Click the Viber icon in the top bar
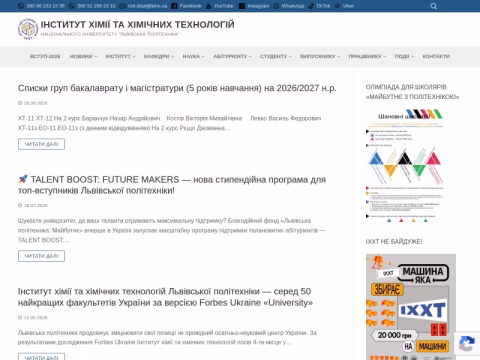Screen dimensions: 480x360 338,6
